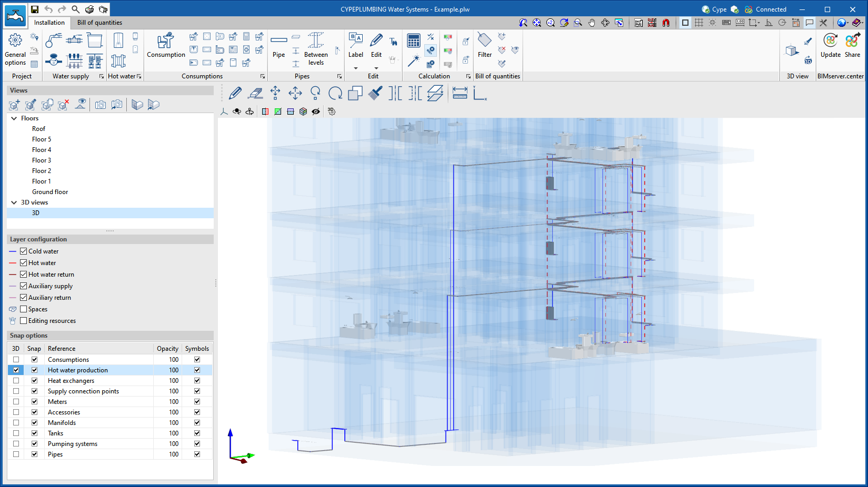868x487 pixels.
Task: Collapse the 3D views tree node
Action: (14, 202)
